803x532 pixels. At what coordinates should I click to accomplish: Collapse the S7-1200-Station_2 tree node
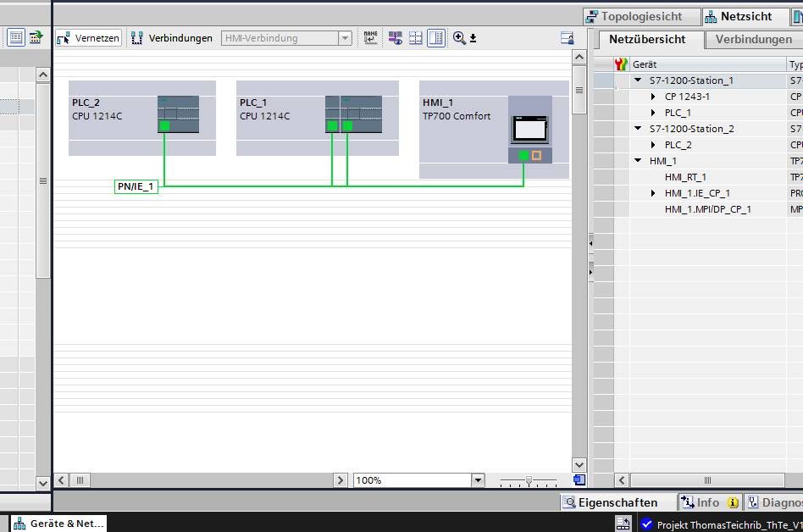pos(638,129)
